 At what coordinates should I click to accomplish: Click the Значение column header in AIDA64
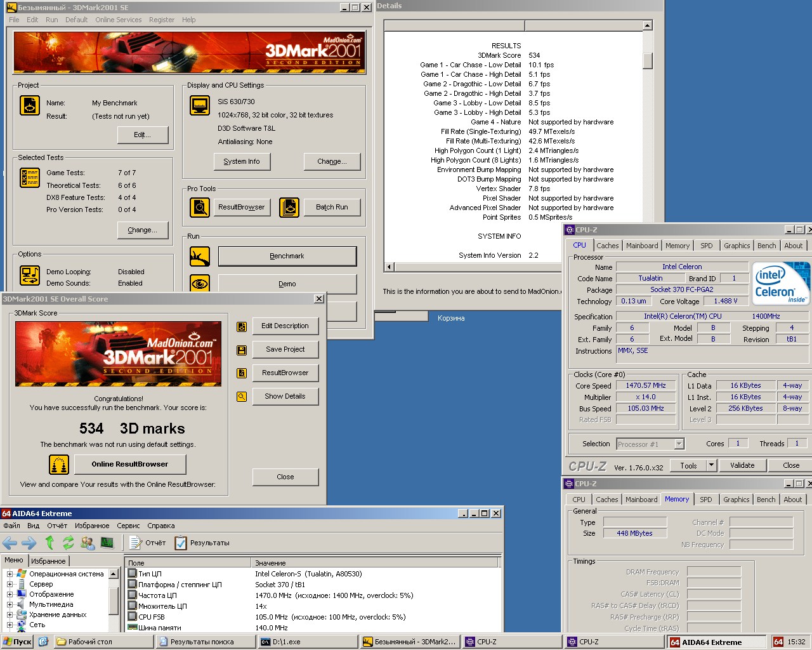[x=375, y=563]
